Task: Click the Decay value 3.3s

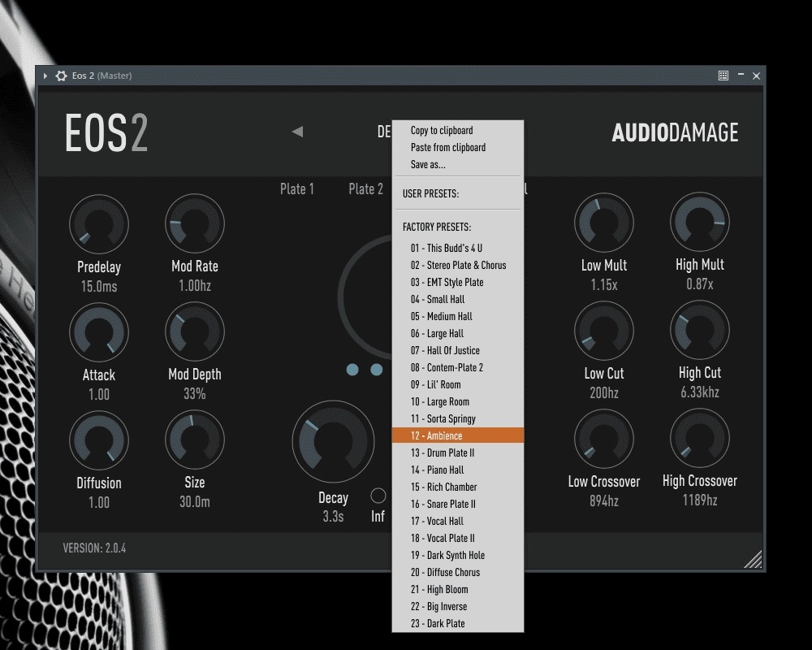Action: point(333,516)
